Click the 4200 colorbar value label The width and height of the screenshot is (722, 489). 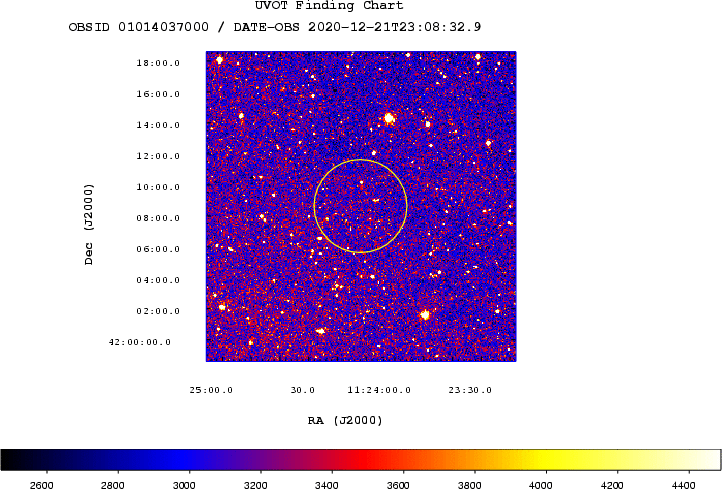tap(612, 485)
